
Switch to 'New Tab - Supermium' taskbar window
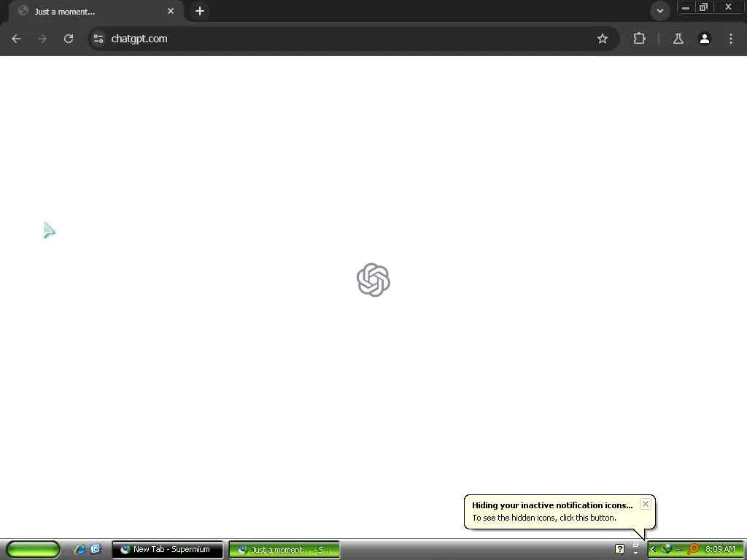[x=167, y=550]
